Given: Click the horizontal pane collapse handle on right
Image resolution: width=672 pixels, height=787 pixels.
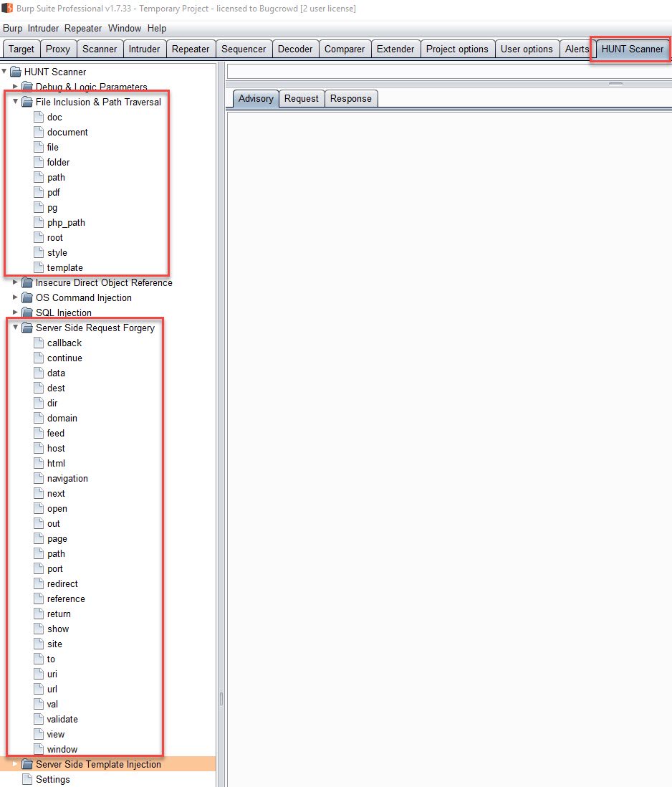Looking at the screenshot, I should tap(616, 84).
